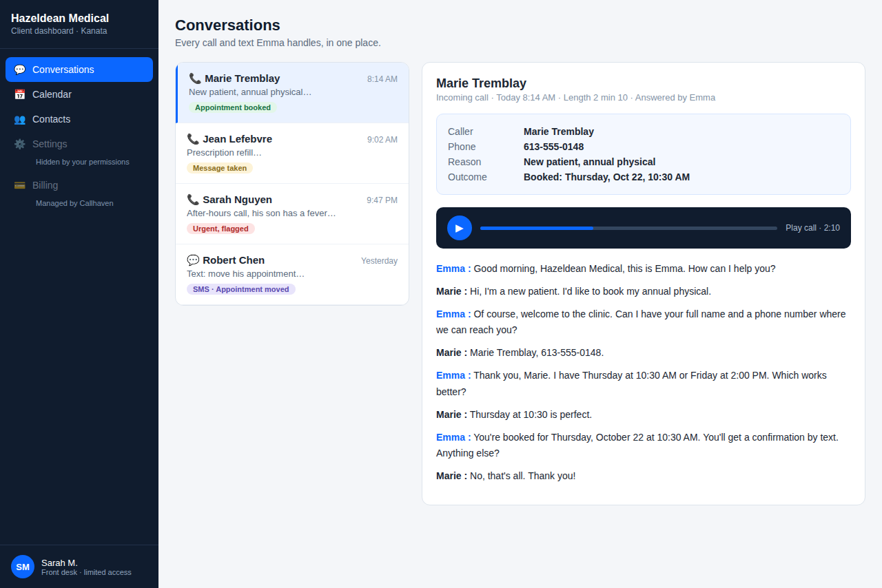Click the SM user avatar
The image size is (882, 588).
tap(23, 567)
